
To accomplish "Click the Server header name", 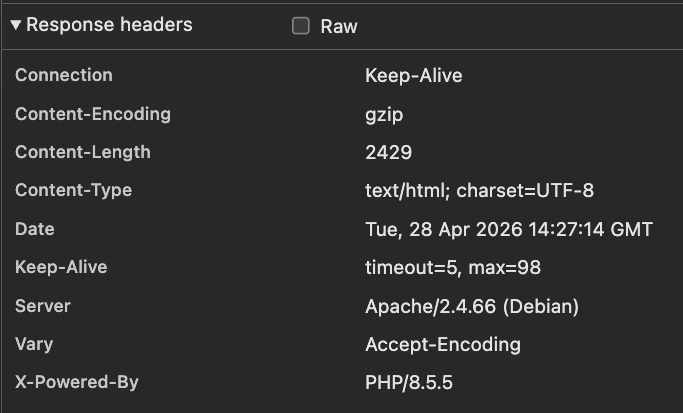I will coord(43,306).
